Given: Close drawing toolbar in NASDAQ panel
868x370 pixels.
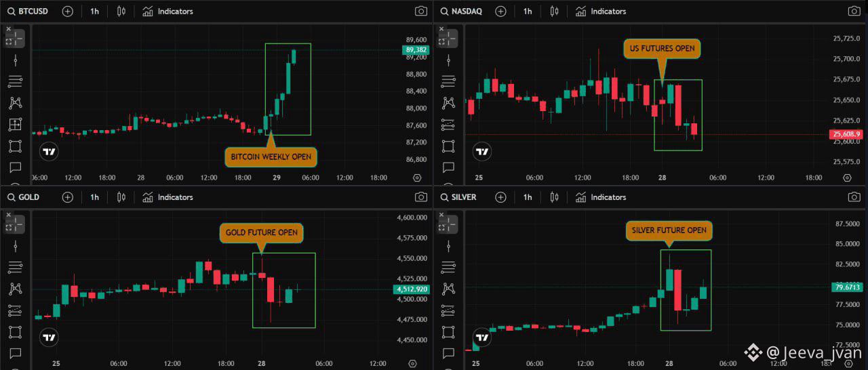Looking at the screenshot, I should pyautogui.click(x=441, y=29).
